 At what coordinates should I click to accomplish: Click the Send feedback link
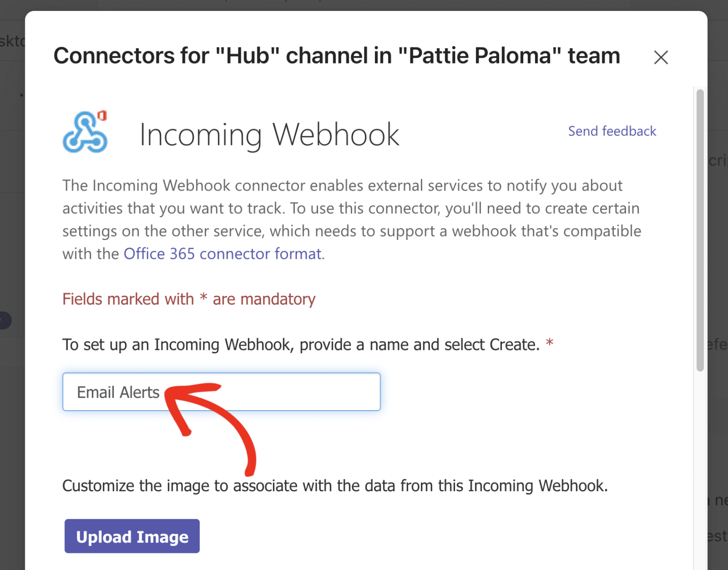612,131
